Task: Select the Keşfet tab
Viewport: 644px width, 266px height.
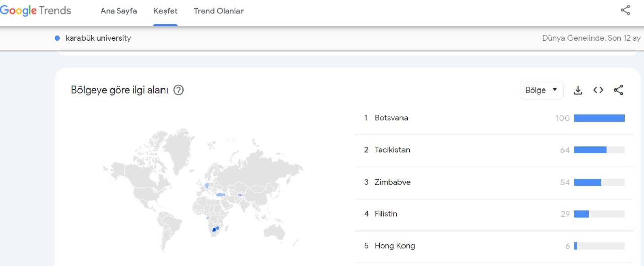Action: click(165, 11)
